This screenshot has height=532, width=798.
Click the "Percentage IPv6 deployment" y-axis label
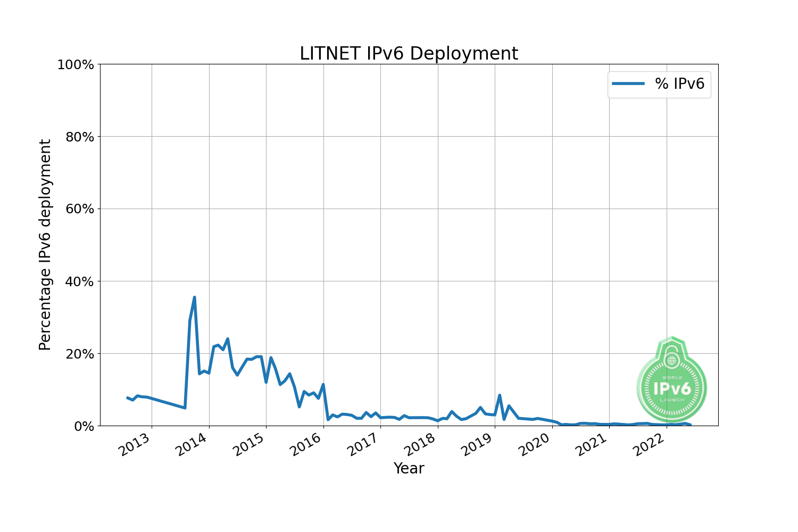[x=46, y=245]
